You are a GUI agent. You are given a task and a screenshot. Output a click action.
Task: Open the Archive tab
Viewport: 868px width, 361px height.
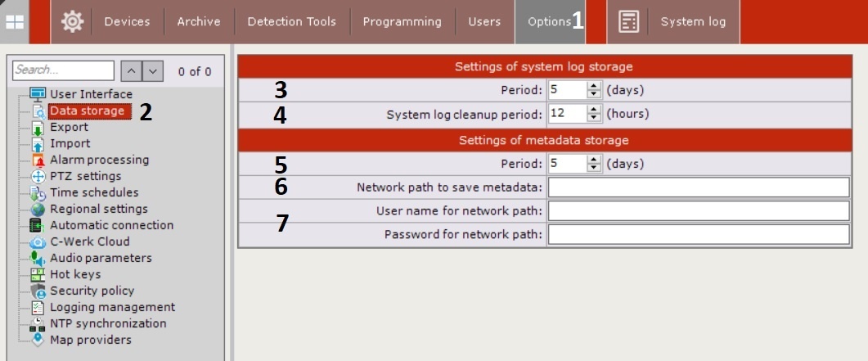click(x=199, y=22)
